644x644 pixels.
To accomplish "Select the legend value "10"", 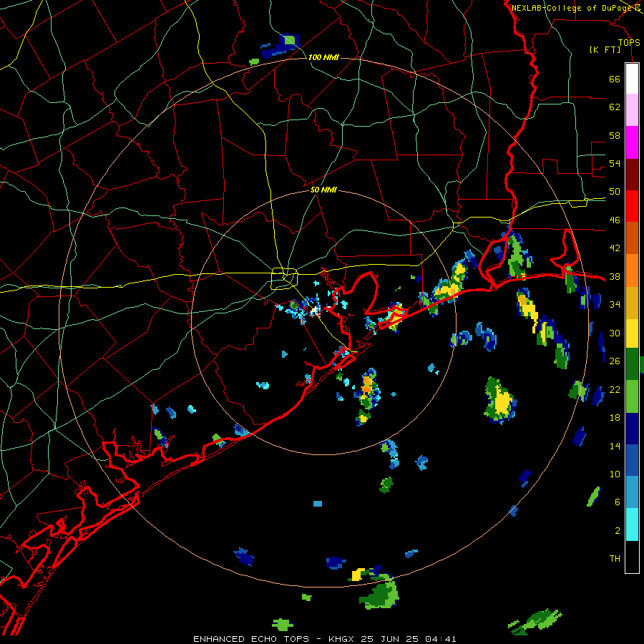I will point(615,474).
